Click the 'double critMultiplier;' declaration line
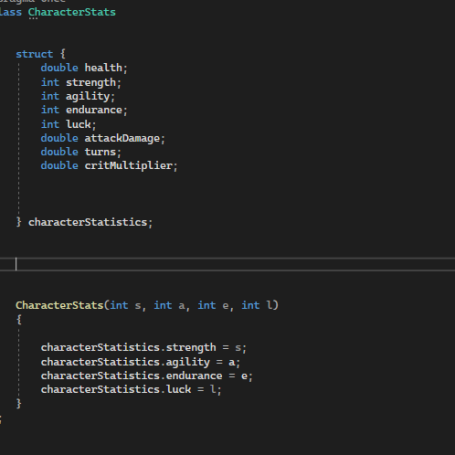The image size is (455, 455). pyautogui.click(x=109, y=166)
